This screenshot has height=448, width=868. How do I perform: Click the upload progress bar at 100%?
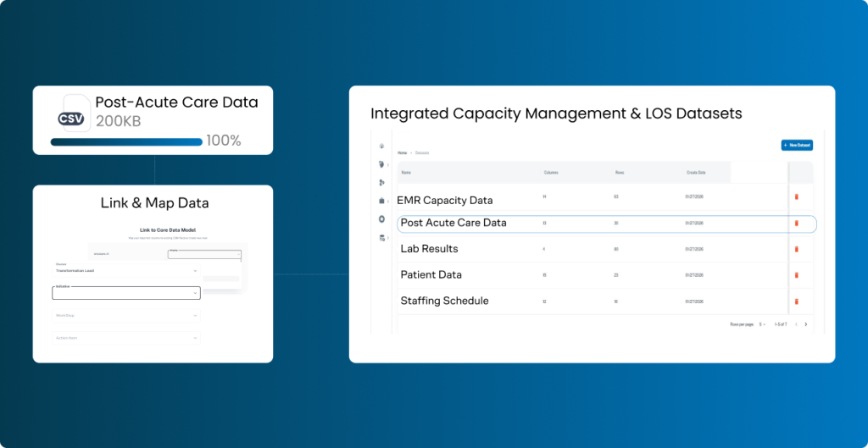(126, 141)
